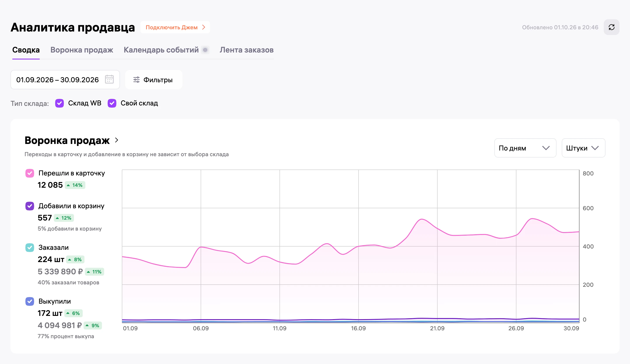The width and height of the screenshot is (630, 364).
Task: Switch to the Воронка продаж tab
Action: [x=82, y=50]
